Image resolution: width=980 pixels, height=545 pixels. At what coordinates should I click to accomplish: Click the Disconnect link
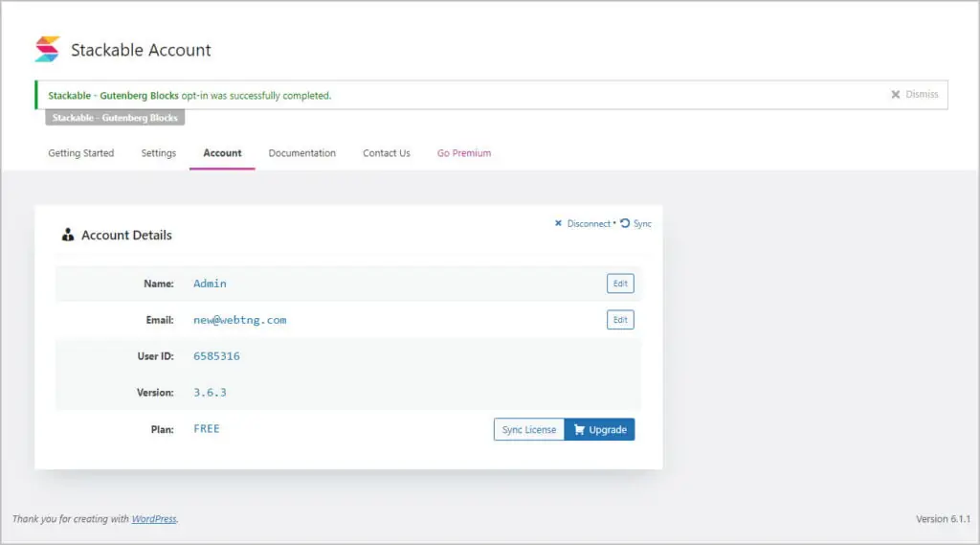click(x=589, y=223)
